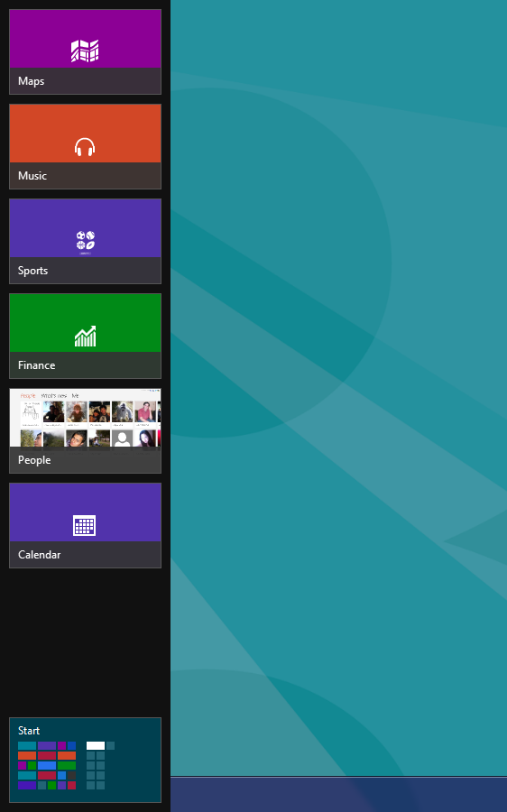Image resolution: width=507 pixels, height=812 pixels.
Task: Open the Finance chart icon
Action: tap(86, 337)
